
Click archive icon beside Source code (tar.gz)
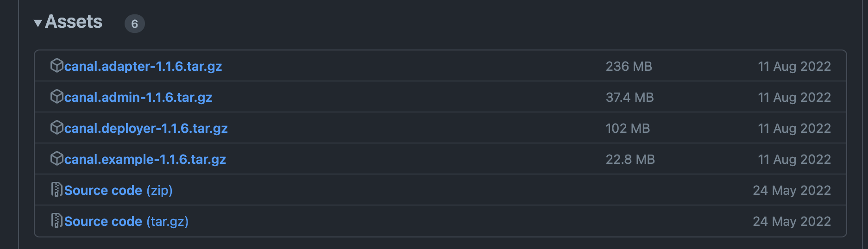pos(57,221)
